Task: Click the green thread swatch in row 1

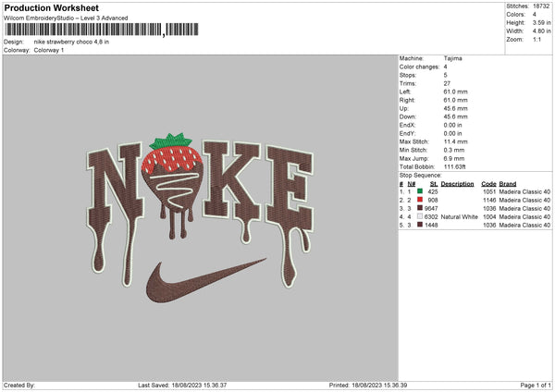Action: pyautogui.click(x=420, y=191)
